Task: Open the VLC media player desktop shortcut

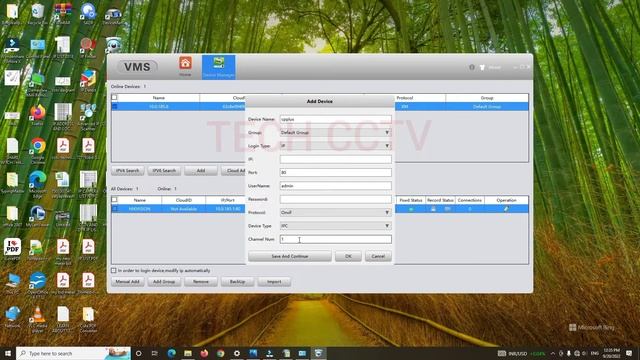Action: click(38, 320)
